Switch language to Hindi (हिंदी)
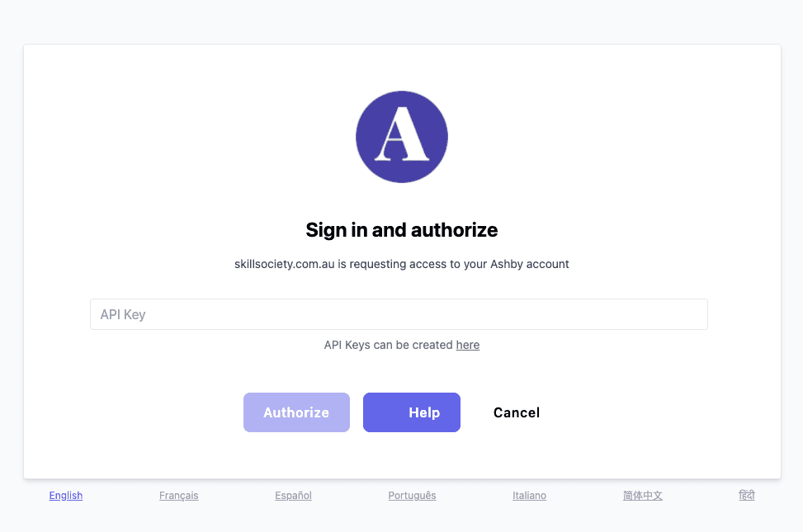 pos(746,495)
